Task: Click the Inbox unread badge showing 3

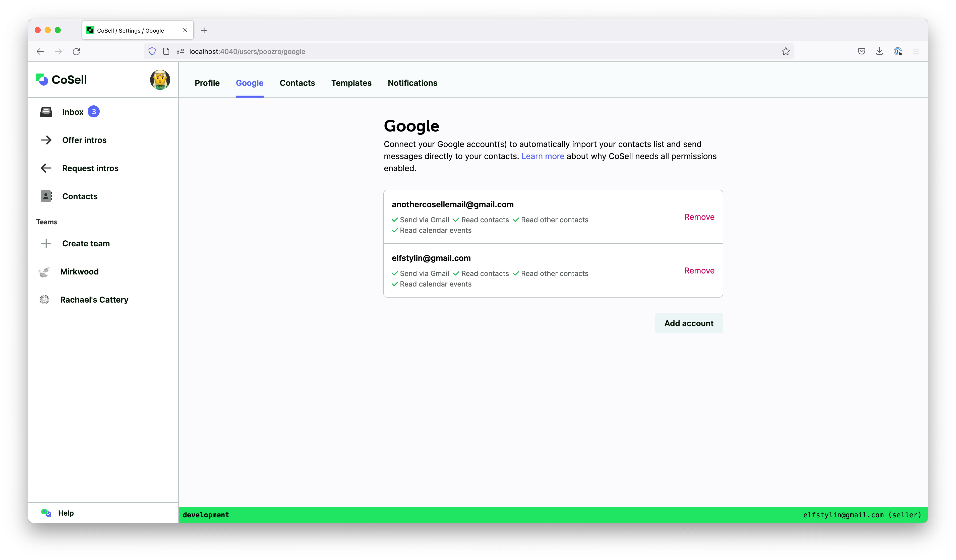Action: pos(94,111)
